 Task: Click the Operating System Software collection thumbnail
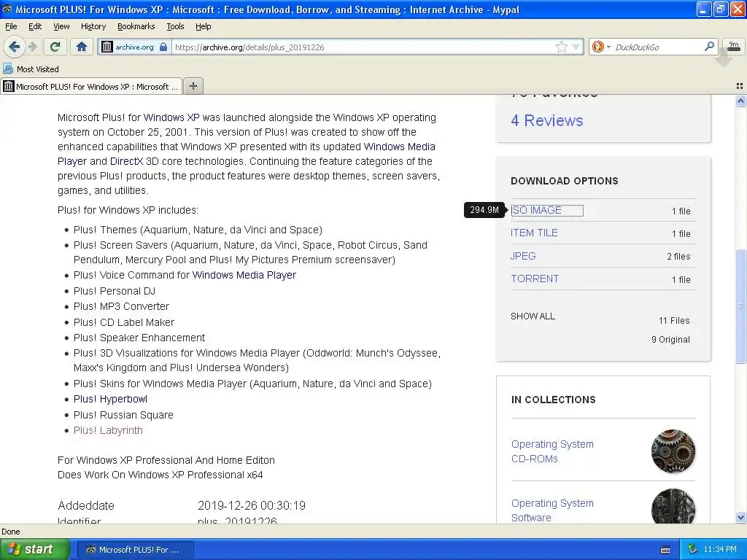pyautogui.click(x=673, y=506)
